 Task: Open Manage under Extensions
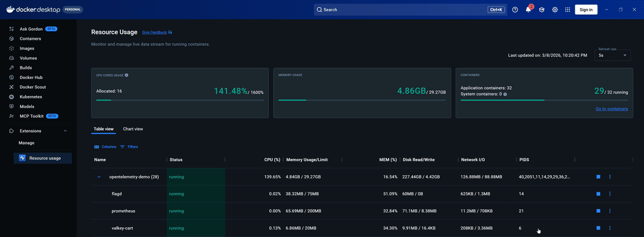click(x=26, y=143)
